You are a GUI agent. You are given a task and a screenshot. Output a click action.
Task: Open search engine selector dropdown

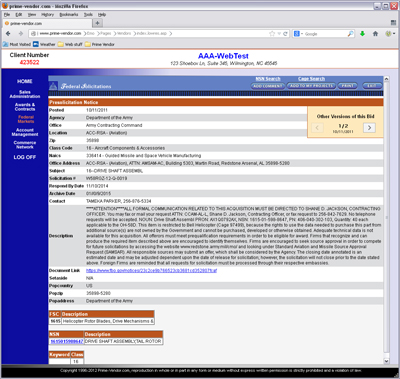tap(298, 34)
